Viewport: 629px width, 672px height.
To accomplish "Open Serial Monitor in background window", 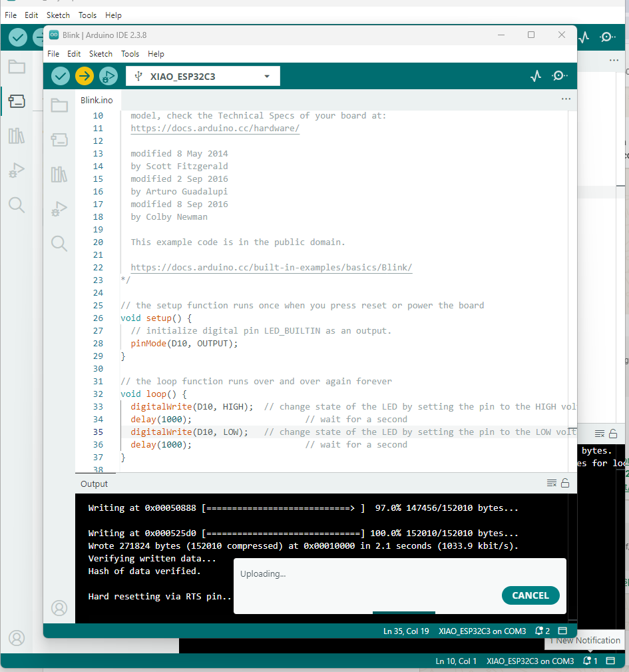I will 607,38.
